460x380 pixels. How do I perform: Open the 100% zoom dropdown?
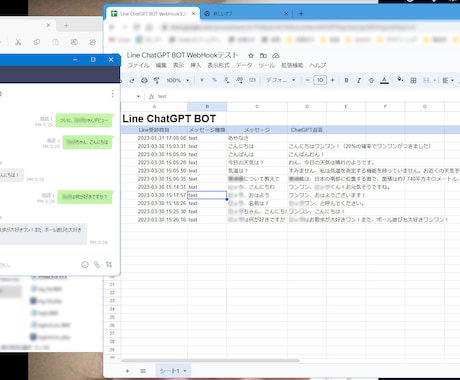point(178,80)
